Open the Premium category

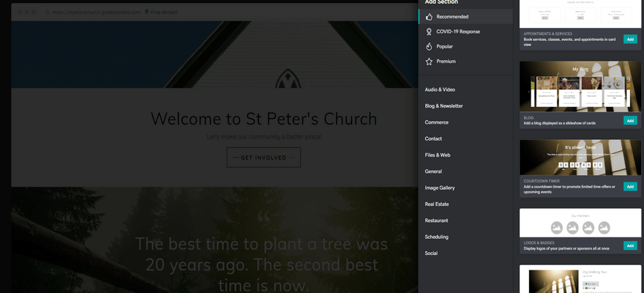point(465,62)
